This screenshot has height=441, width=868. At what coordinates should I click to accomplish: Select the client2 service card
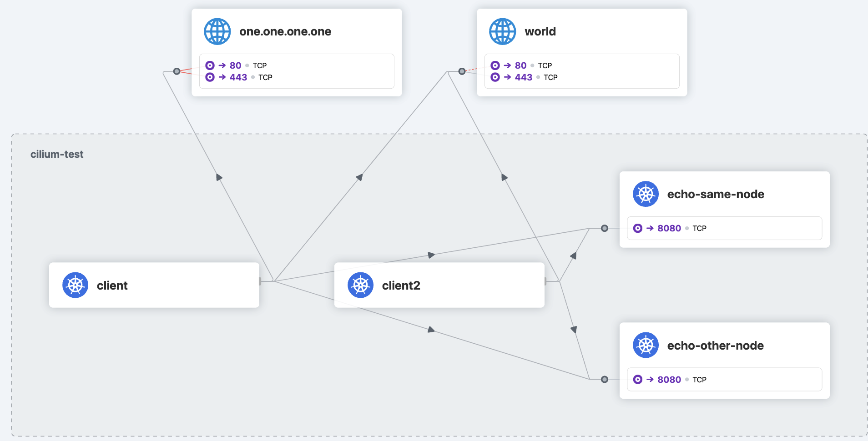[x=439, y=285]
